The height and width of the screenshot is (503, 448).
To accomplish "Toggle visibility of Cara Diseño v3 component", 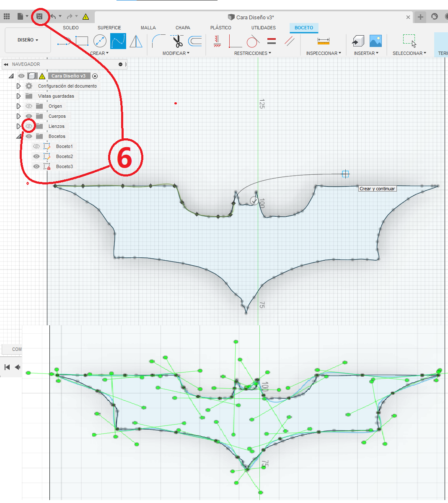I will pyautogui.click(x=21, y=76).
